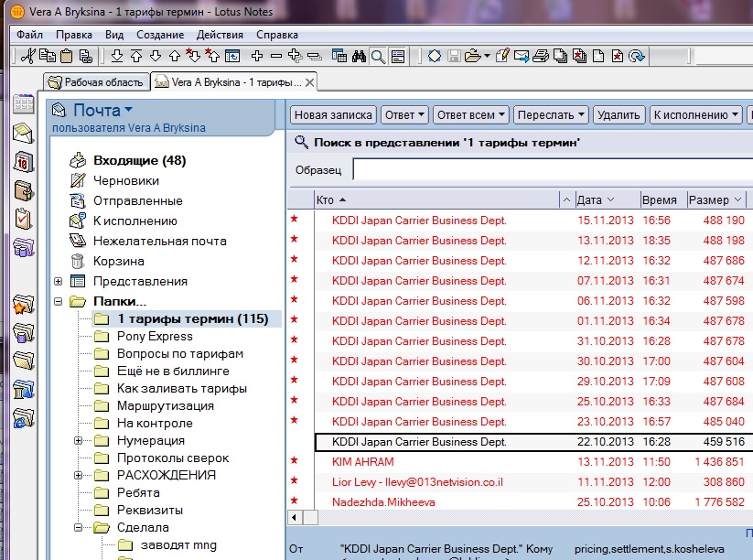
Task: Select the Нежелательная почта folder
Action: [159, 241]
